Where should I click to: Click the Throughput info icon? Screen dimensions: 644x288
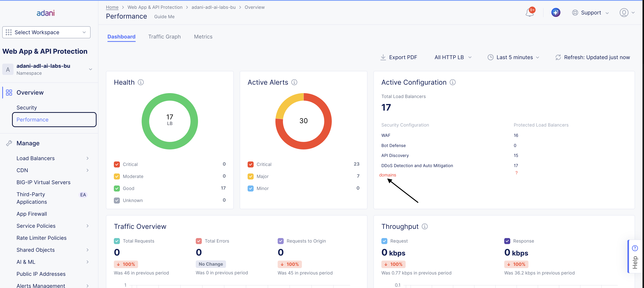[x=425, y=226]
